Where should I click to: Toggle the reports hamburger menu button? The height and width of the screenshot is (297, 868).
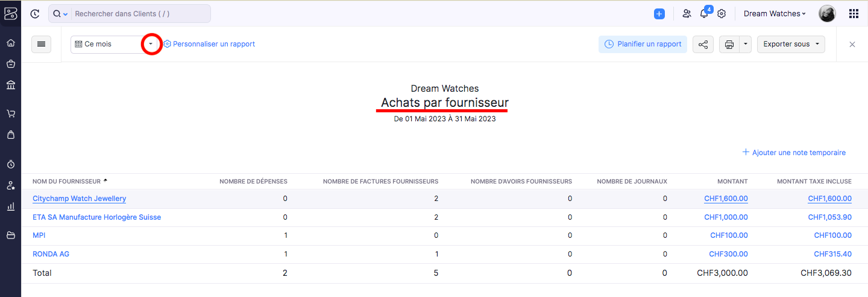(x=42, y=44)
